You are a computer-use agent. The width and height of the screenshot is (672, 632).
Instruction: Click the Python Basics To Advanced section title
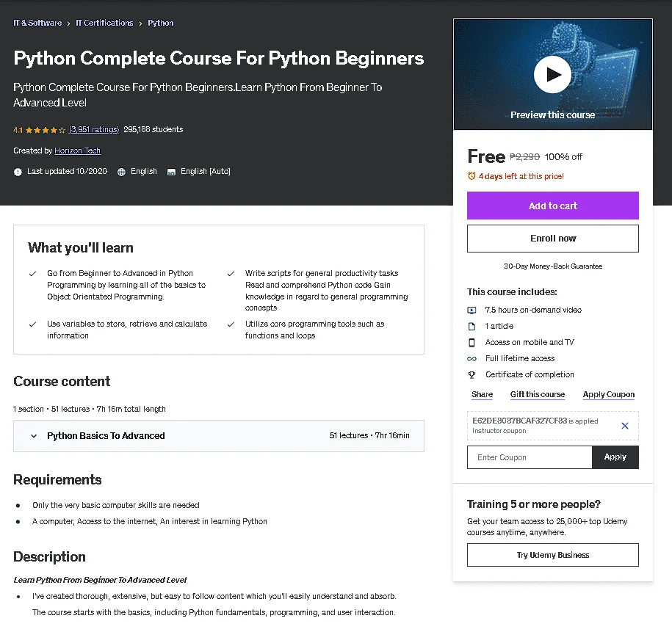pyautogui.click(x=106, y=436)
